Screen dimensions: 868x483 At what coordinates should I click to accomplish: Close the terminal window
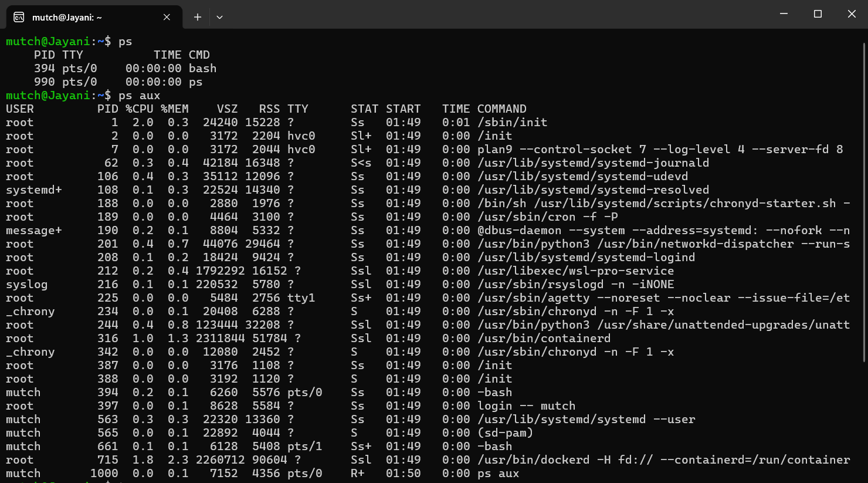tap(852, 13)
